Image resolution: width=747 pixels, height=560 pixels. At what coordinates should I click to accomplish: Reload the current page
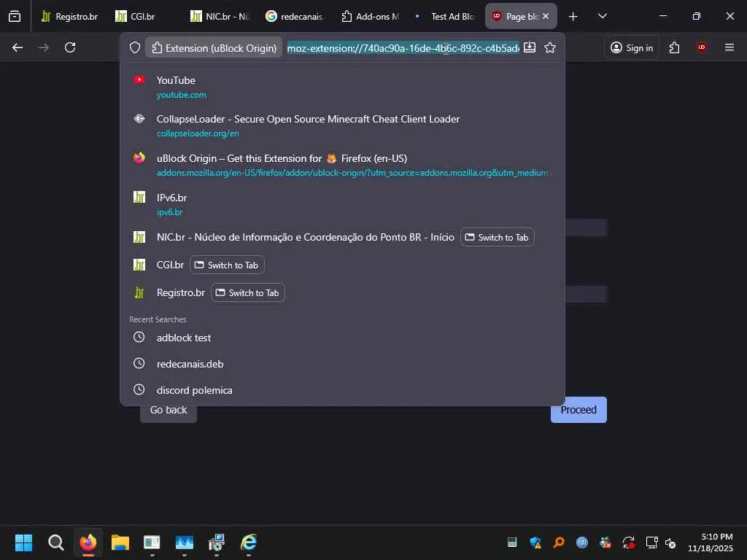click(70, 47)
